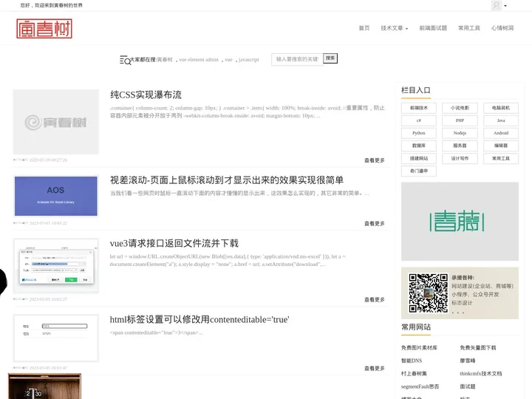Image resolution: width=532 pixels, height=399 pixels.
Task: Open 心情树洞 in the navigation
Action: 502,28
